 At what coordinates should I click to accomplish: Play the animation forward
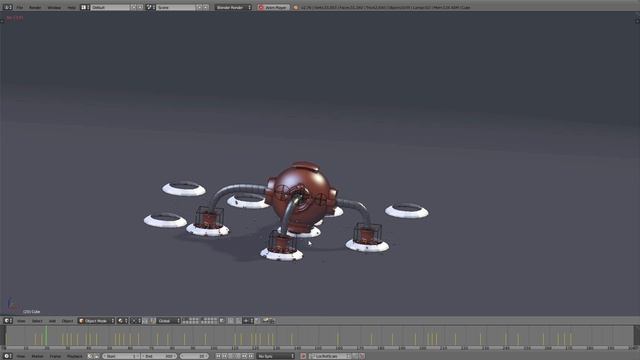[x=238, y=356]
